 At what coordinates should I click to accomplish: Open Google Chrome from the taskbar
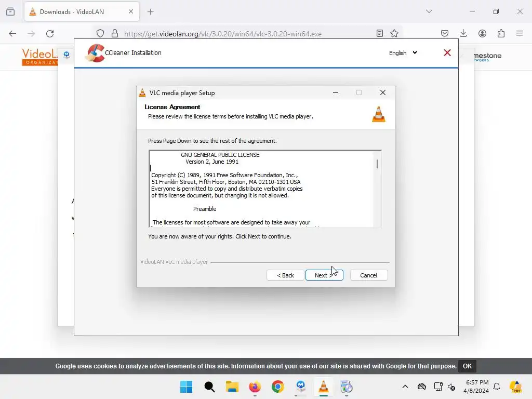(277, 387)
